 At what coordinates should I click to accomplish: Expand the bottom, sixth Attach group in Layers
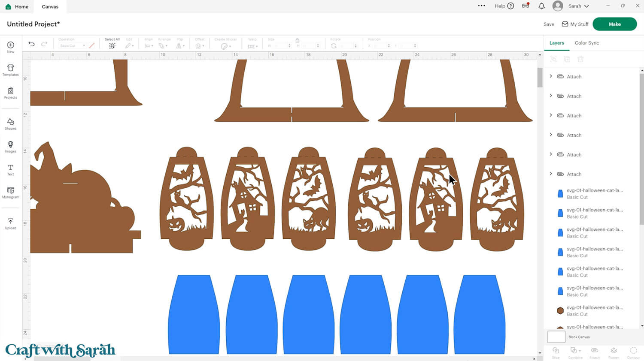click(x=551, y=174)
